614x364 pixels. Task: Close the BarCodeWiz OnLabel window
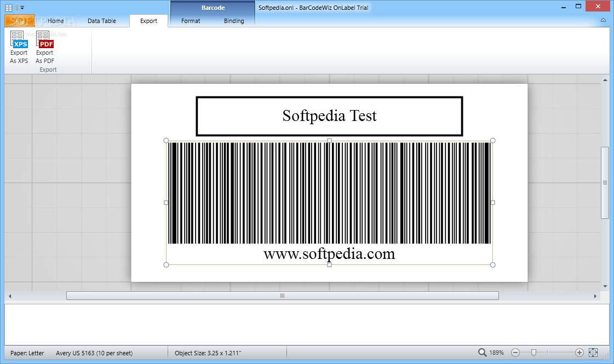598,6
